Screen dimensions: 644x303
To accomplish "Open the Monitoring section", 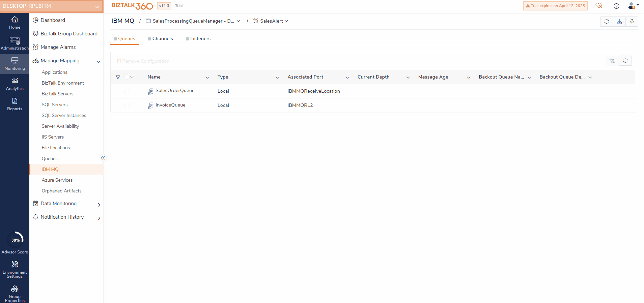I will pos(15,64).
